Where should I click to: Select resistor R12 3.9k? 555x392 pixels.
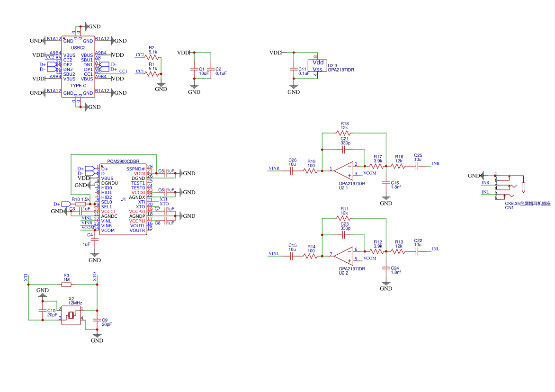click(377, 251)
